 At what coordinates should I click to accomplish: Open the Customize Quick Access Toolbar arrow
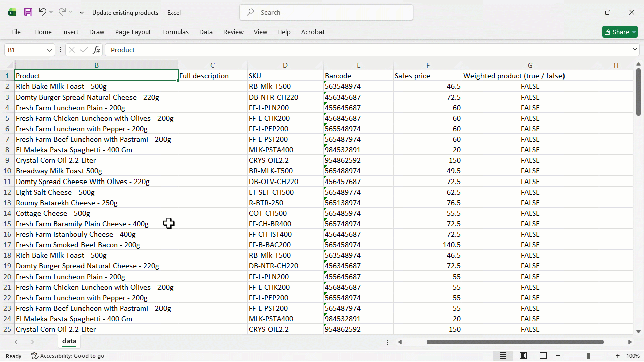click(x=82, y=12)
